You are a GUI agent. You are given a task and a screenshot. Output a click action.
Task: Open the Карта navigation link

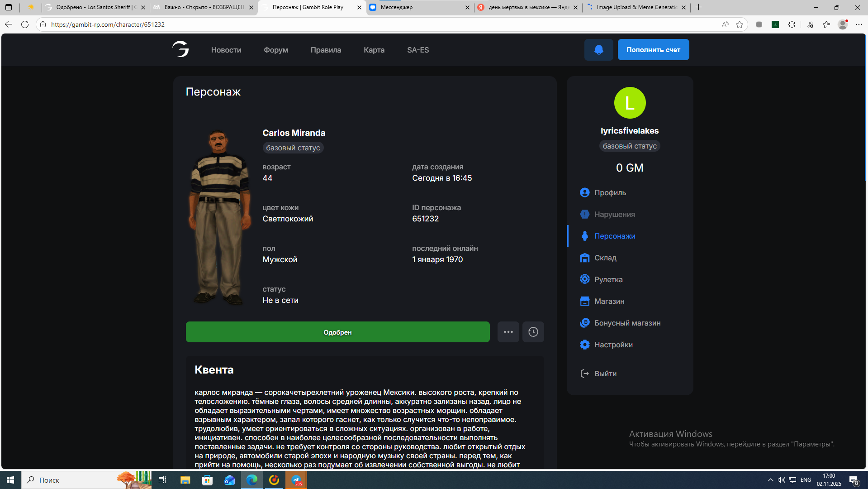click(374, 50)
